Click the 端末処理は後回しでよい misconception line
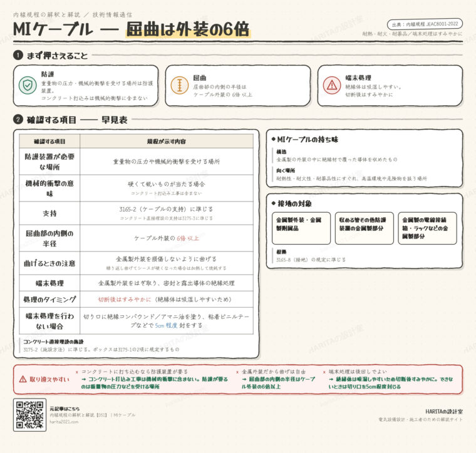The width and height of the screenshot is (476, 453). 358,372
